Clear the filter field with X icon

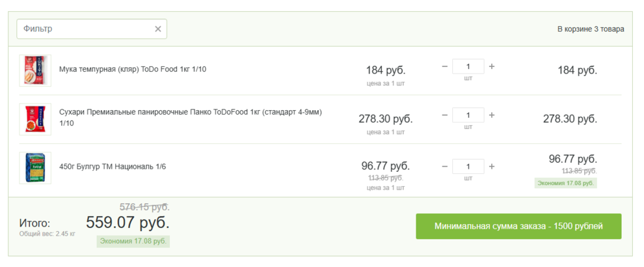coord(157,29)
